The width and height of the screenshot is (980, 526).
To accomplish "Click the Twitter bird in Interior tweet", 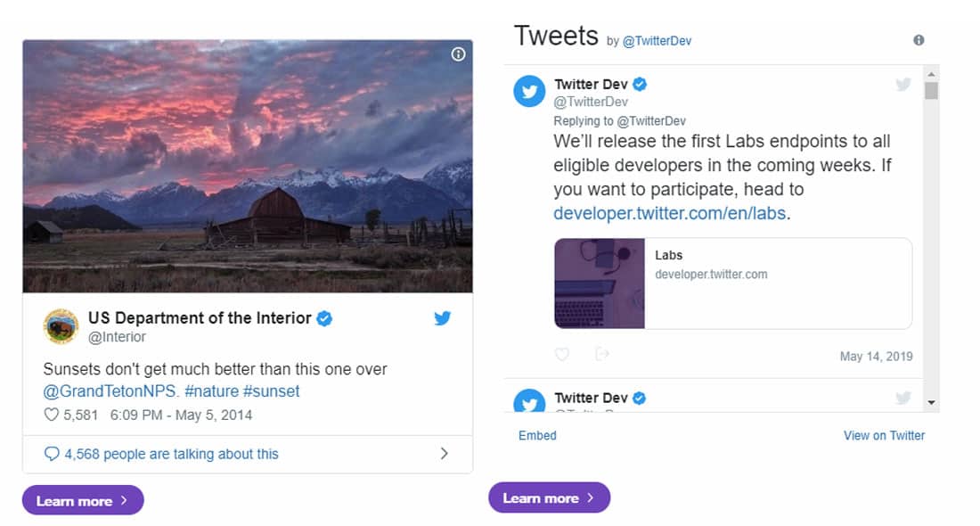I will coord(443,318).
